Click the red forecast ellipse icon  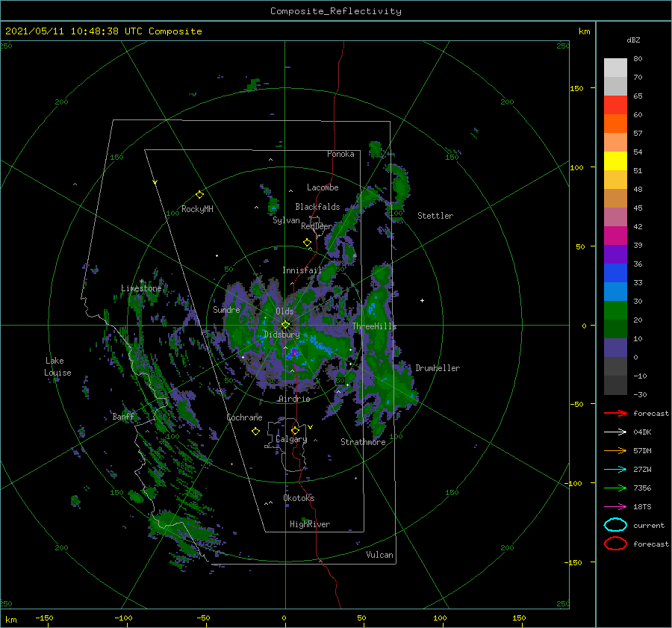[x=615, y=544]
